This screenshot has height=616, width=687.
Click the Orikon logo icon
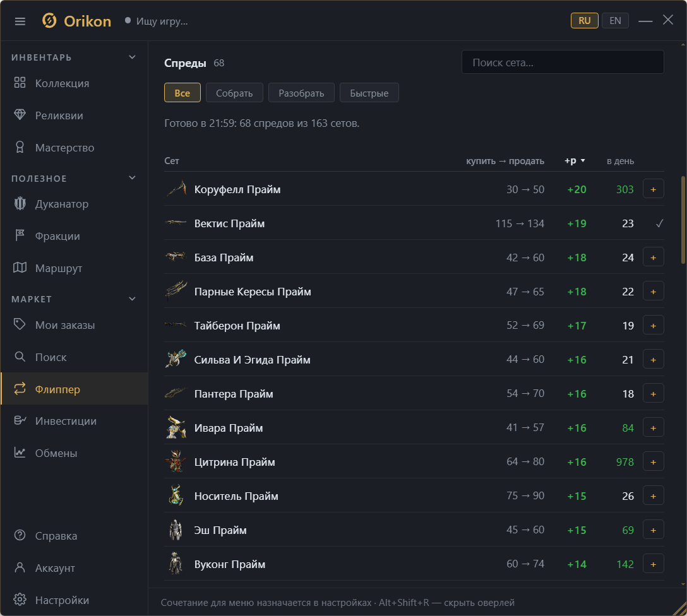tap(49, 21)
